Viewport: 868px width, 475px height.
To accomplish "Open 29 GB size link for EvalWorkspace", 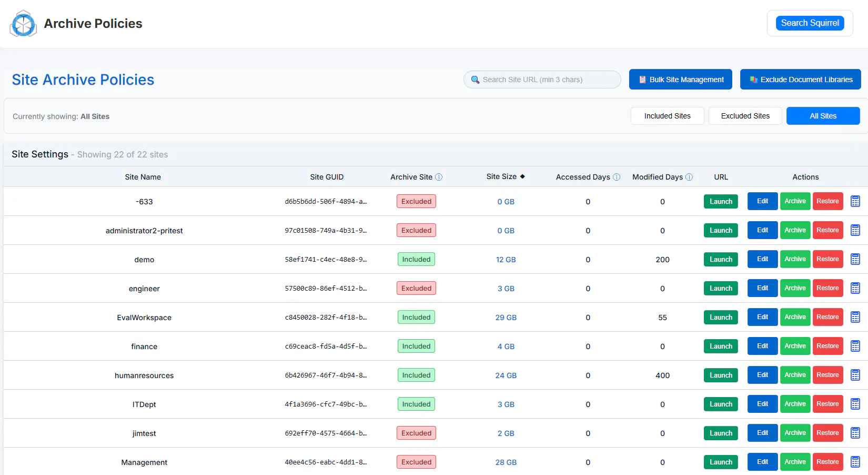I will pos(506,318).
